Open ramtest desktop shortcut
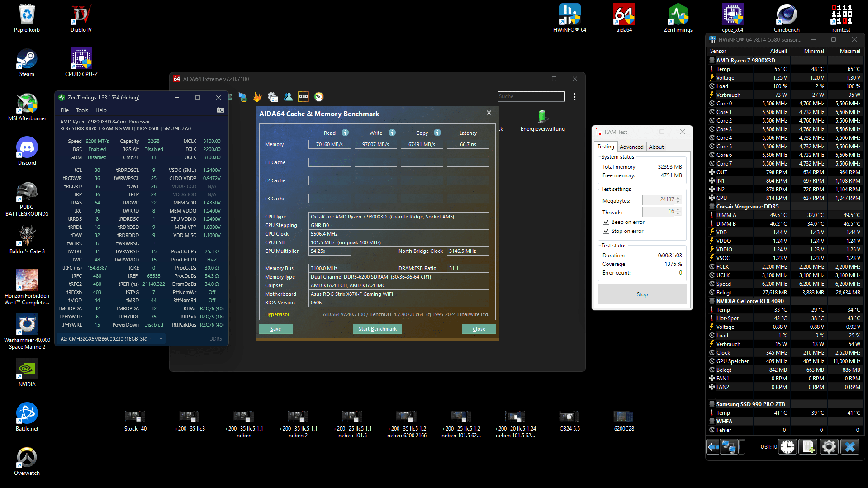 [x=841, y=18]
